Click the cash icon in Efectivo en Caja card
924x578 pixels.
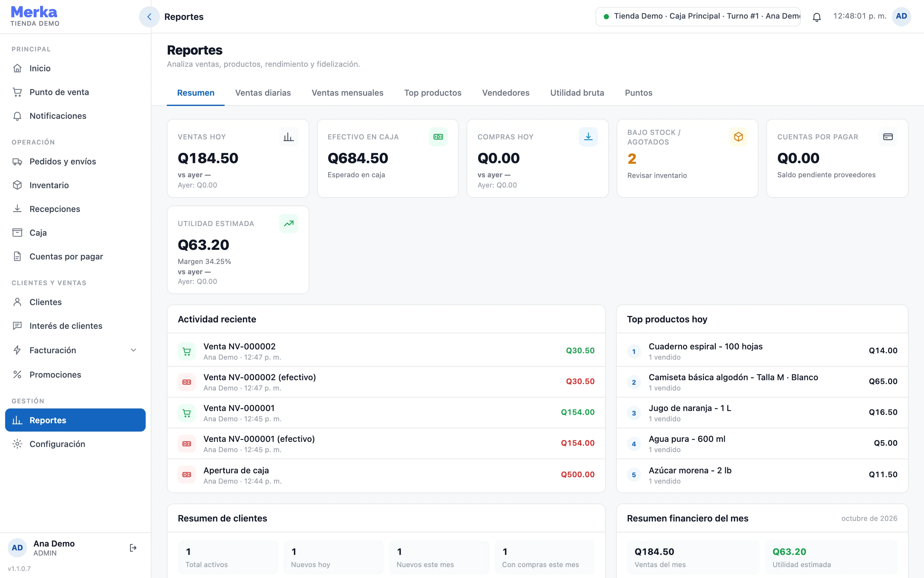click(x=438, y=137)
